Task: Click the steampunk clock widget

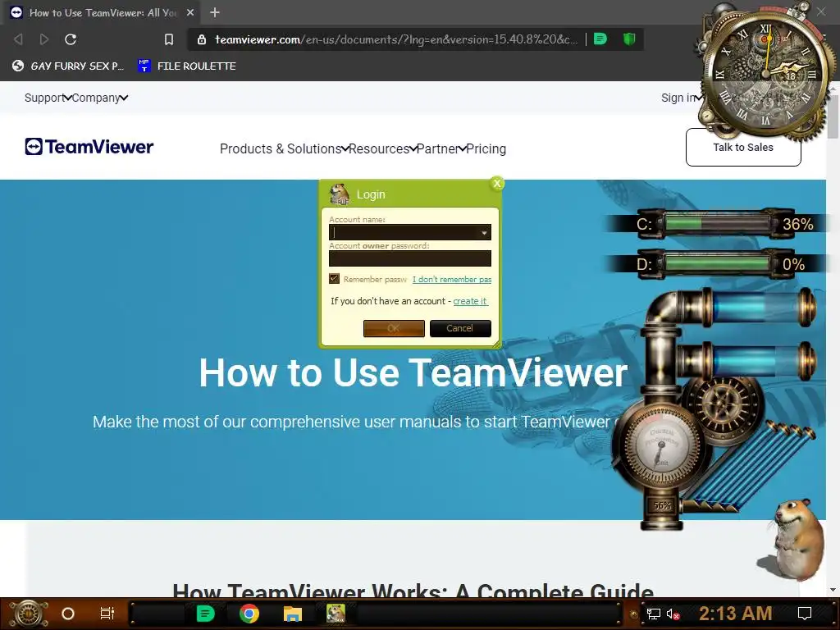Action: (766, 72)
